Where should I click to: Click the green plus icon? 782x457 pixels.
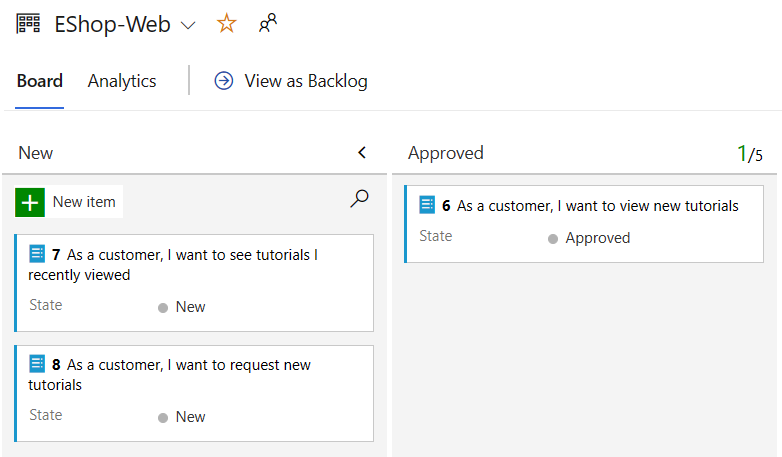tap(30, 202)
